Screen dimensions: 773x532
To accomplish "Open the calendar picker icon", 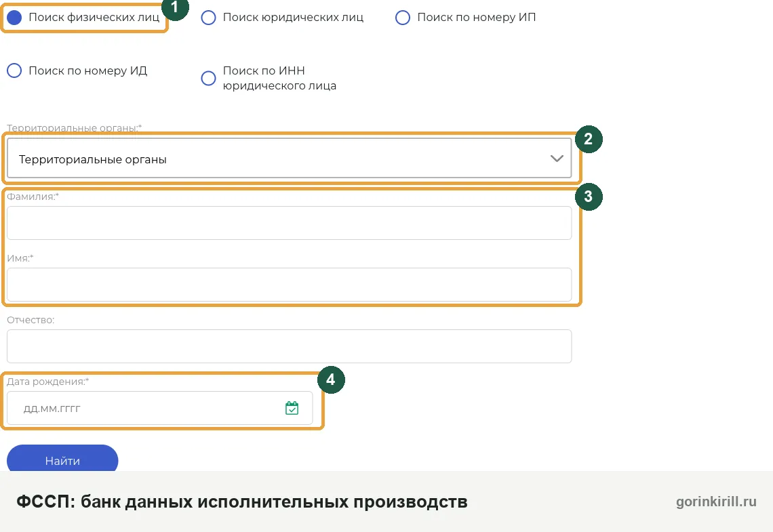I will pyautogui.click(x=292, y=408).
